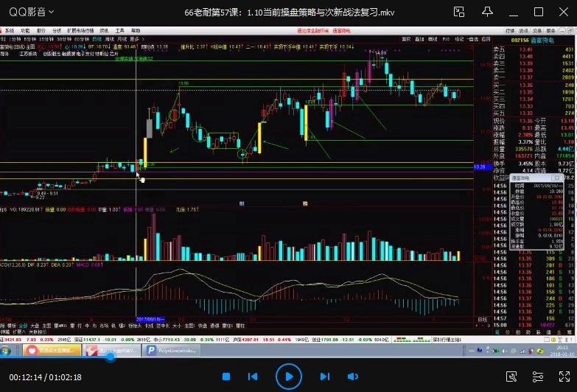
Task: Skip to the previous video
Action: pos(253,377)
